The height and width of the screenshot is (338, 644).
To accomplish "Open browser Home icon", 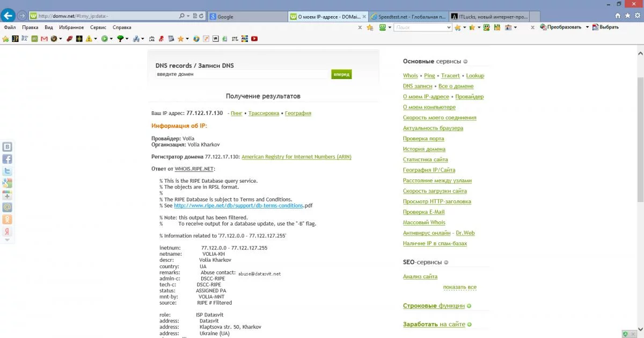I will [618, 16].
